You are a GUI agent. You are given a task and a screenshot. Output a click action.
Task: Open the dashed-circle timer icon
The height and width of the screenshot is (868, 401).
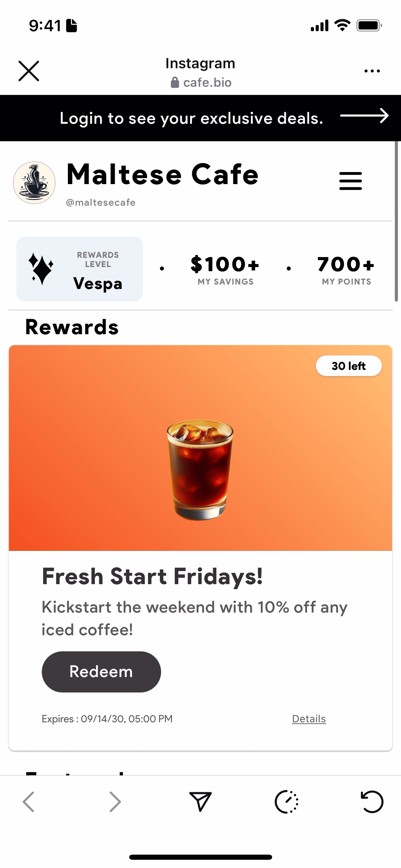click(x=287, y=801)
